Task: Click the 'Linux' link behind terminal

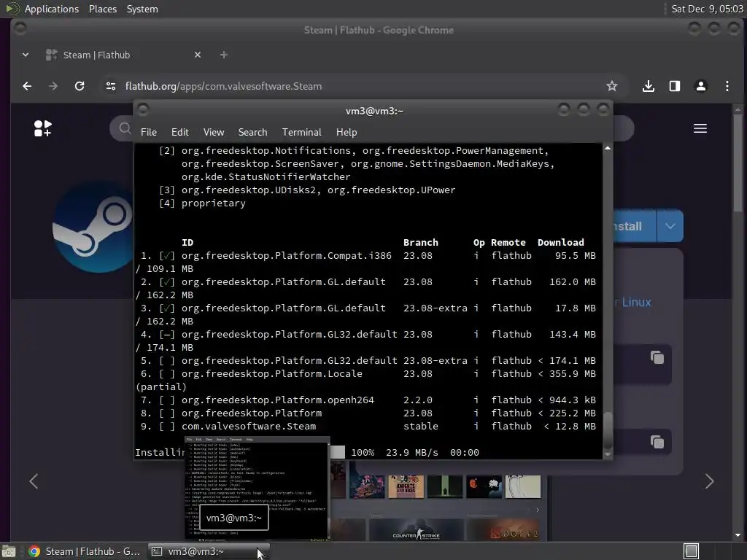Action: 636,303
